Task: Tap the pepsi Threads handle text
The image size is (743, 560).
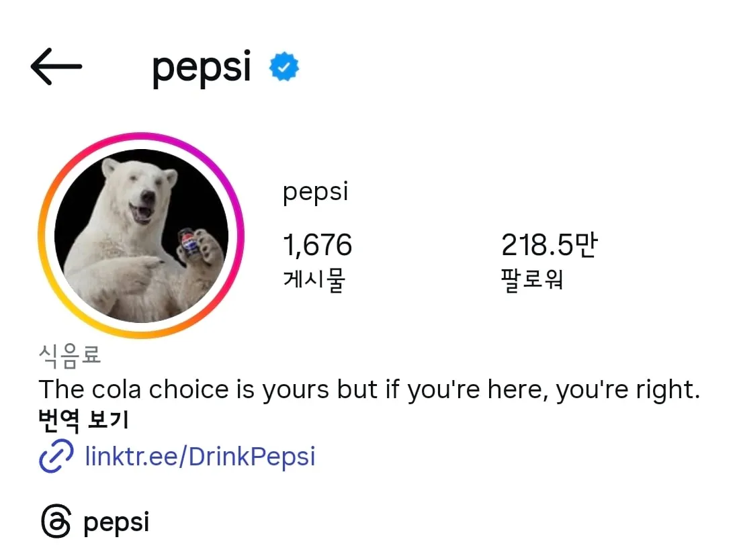Action: (x=116, y=521)
